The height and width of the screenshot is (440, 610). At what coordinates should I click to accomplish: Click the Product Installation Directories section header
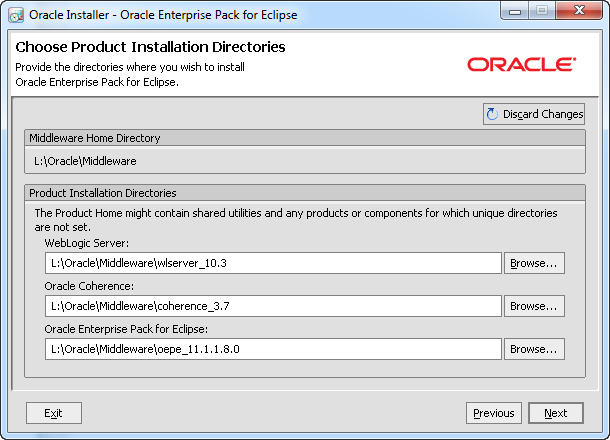tap(305, 193)
